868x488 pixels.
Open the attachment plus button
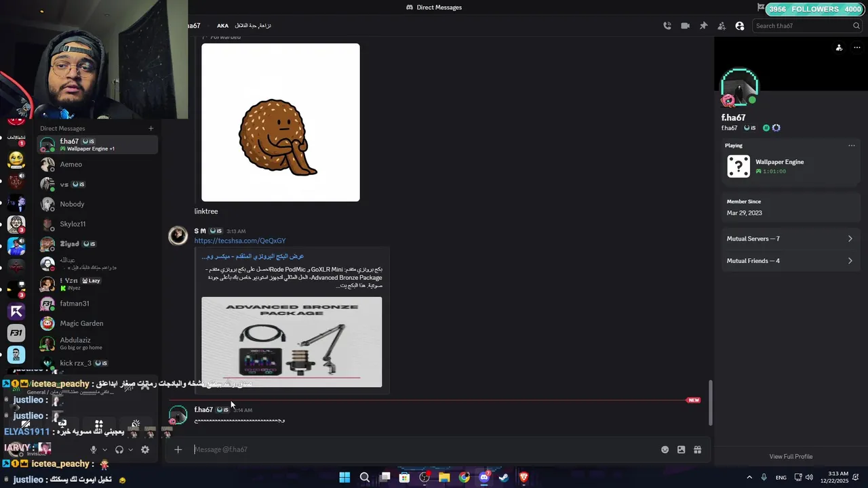click(x=178, y=449)
